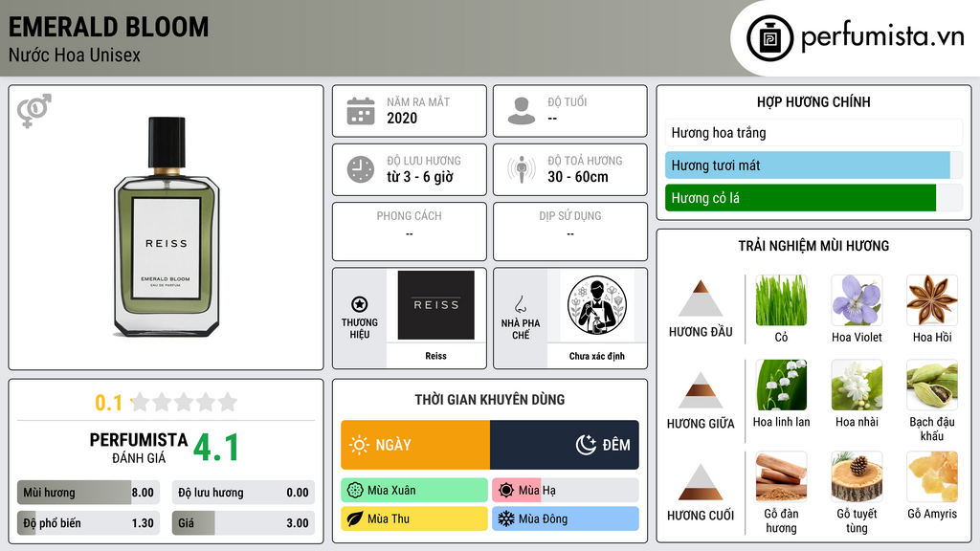The height and width of the screenshot is (551, 980).
Task: Click the Mùa Thu season bar
Action: click(414, 518)
